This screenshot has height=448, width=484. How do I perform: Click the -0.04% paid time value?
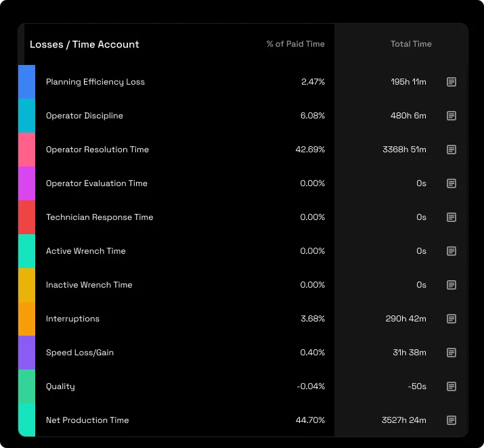coord(311,386)
